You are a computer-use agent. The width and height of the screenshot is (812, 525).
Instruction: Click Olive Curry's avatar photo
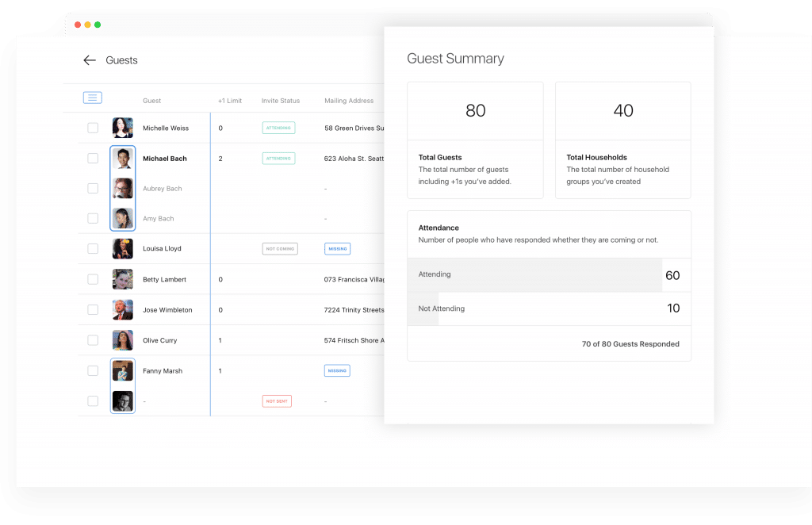[122, 340]
